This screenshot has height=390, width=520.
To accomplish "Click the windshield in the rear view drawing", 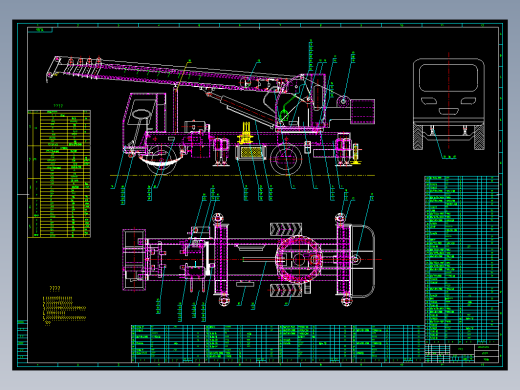I will pyautogui.click(x=448, y=78).
